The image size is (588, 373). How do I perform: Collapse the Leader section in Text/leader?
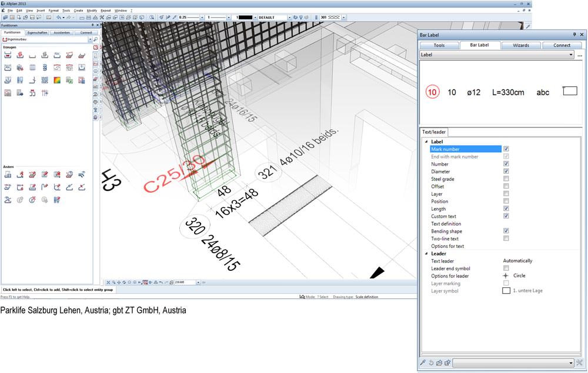426,254
